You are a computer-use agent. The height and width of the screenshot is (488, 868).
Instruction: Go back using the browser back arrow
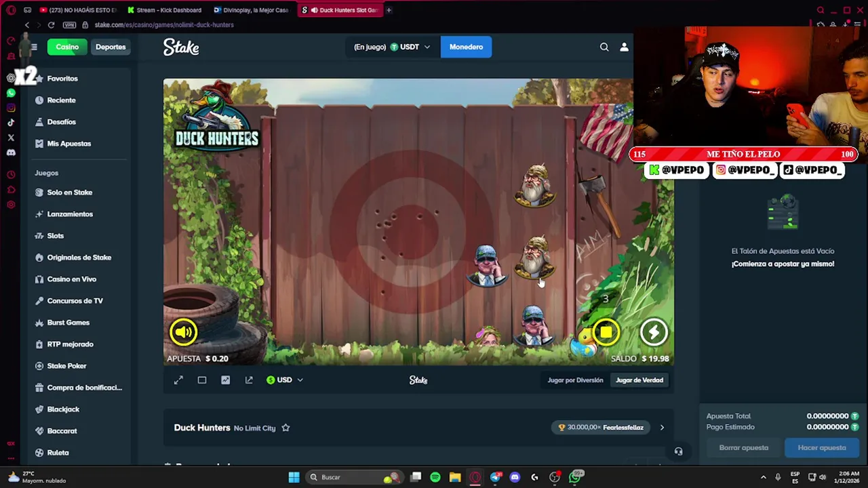tap(27, 25)
